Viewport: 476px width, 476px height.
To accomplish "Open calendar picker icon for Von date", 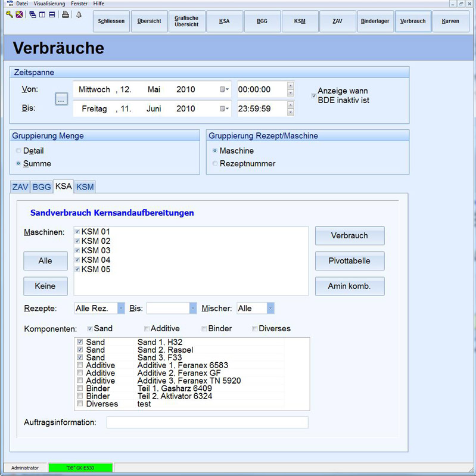I will pyautogui.click(x=222, y=89).
